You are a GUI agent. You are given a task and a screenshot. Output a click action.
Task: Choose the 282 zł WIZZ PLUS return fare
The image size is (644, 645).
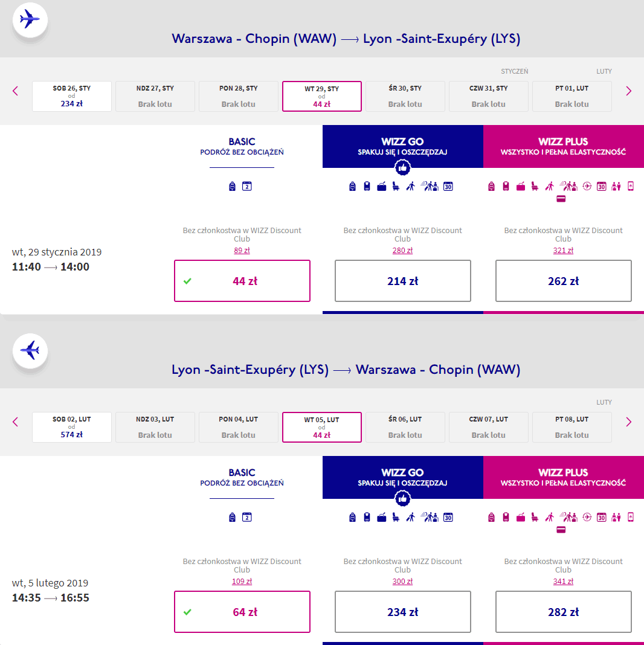[x=563, y=612]
